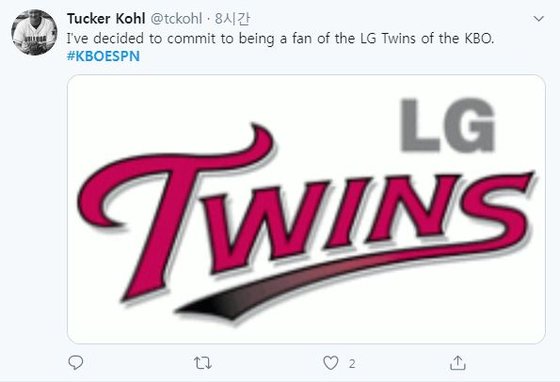Retweet Tucker Kohl's LG Twins tweet
This screenshot has width=560, height=382.
click(x=203, y=363)
